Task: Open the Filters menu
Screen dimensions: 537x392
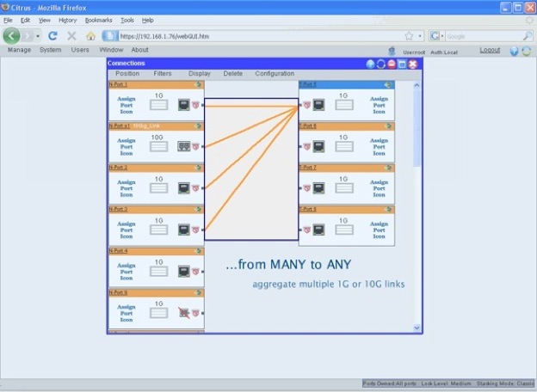Action: pyautogui.click(x=163, y=74)
